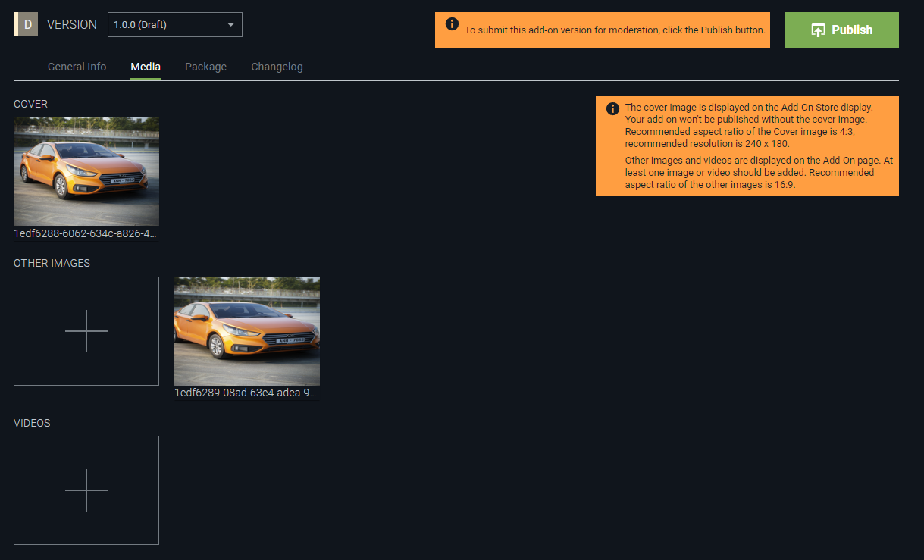The height and width of the screenshot is (560, 924).
Task: Click the Publish button
Action: click(x=841, y=30)
